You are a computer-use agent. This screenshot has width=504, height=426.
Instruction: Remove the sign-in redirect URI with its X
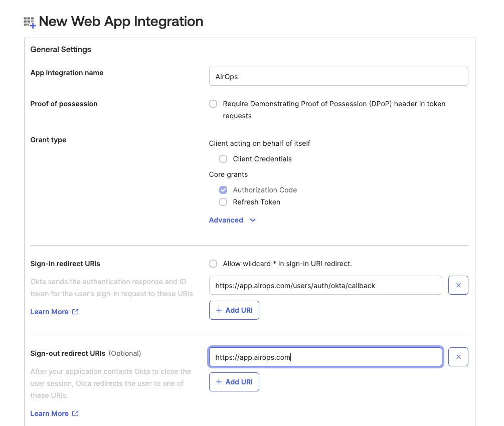[458, 285]
